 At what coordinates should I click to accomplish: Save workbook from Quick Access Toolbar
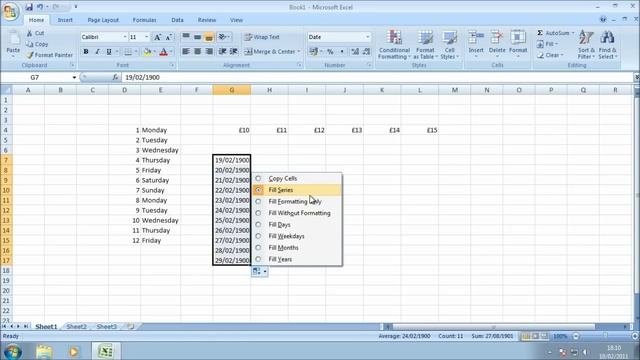point(29,7)
